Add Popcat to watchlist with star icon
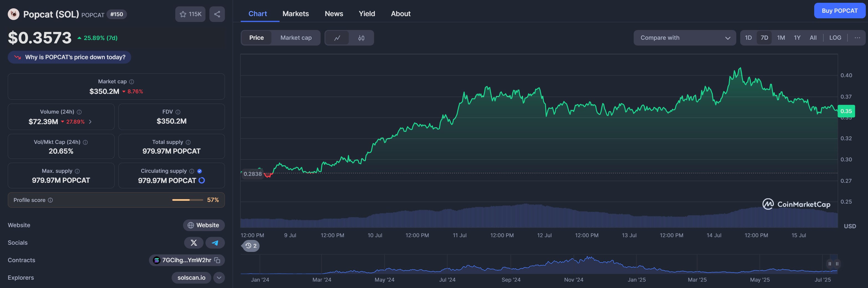Viewport: 868px width, 288px height. pos(190,14)
